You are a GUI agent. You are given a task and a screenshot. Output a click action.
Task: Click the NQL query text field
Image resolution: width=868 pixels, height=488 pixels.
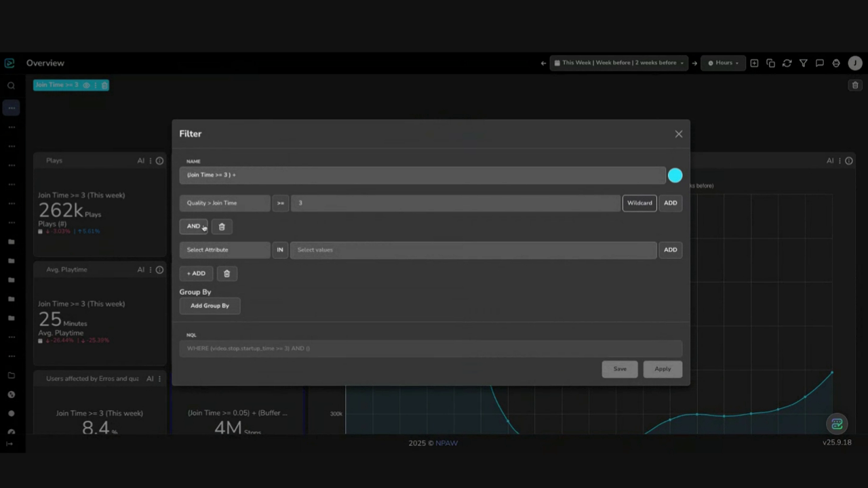click(x=431, y=348)
